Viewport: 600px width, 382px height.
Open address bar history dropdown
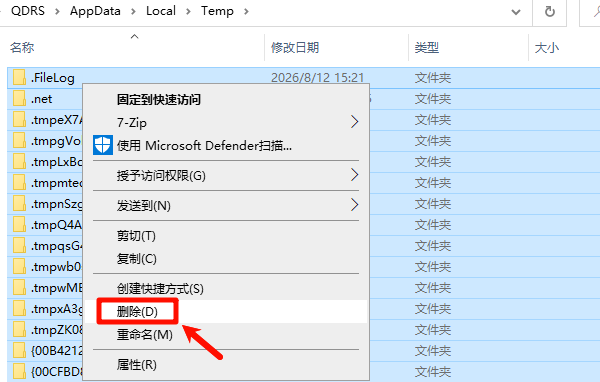point(516,12)
